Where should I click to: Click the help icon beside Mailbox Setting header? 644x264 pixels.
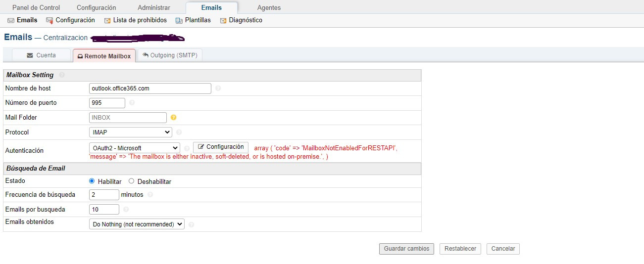pos(62,75)
